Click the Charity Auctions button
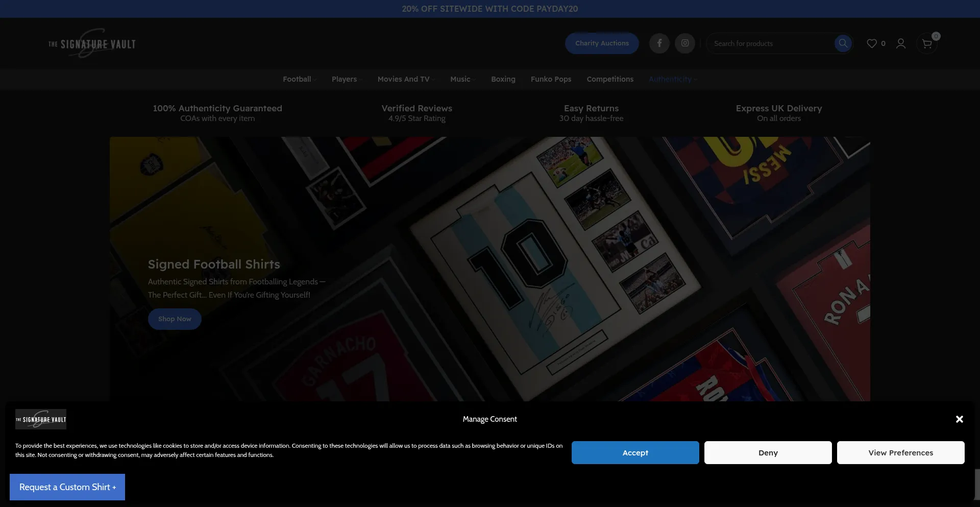The height and width of the screenshot is (507, 980). click(602, 43)
